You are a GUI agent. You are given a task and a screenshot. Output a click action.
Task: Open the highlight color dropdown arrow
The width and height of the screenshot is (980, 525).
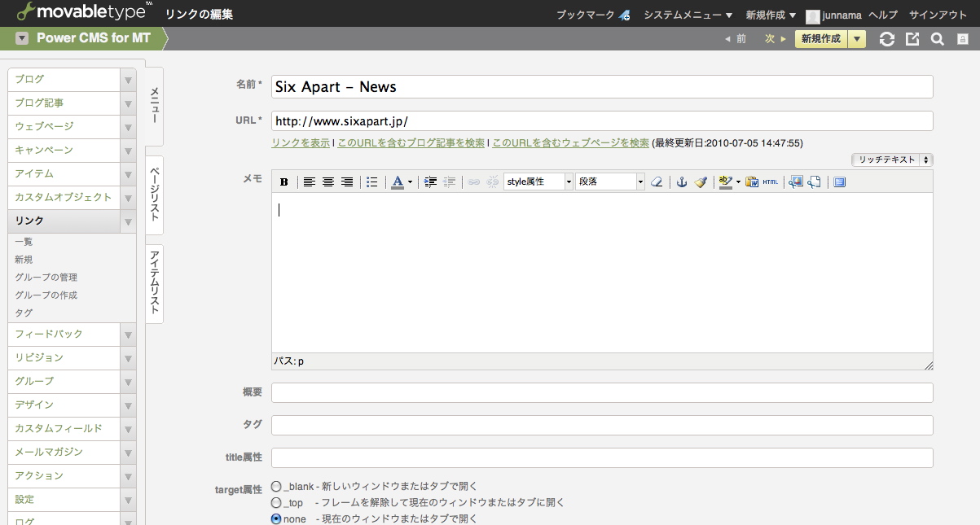737,182
